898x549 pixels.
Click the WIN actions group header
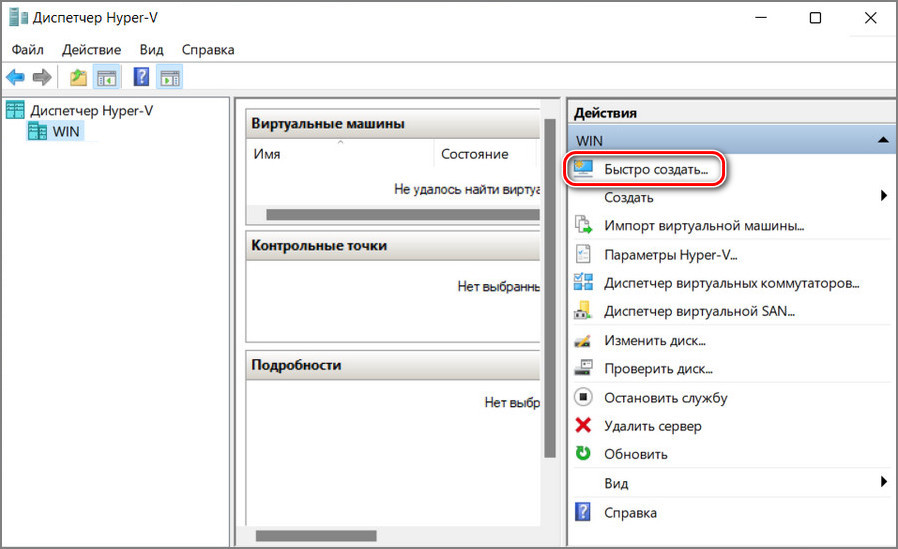tap(732, 140)
